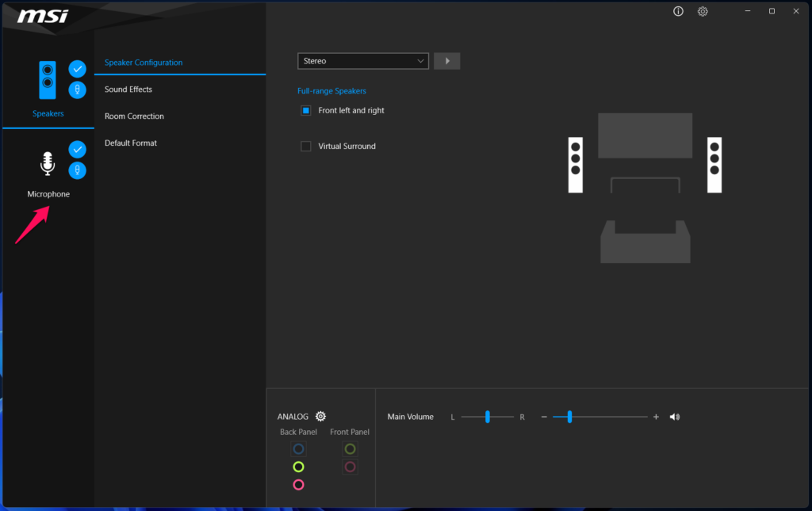
Task: Select the green front panel jack
Action: pyautogui.click(x=350, y=449)
